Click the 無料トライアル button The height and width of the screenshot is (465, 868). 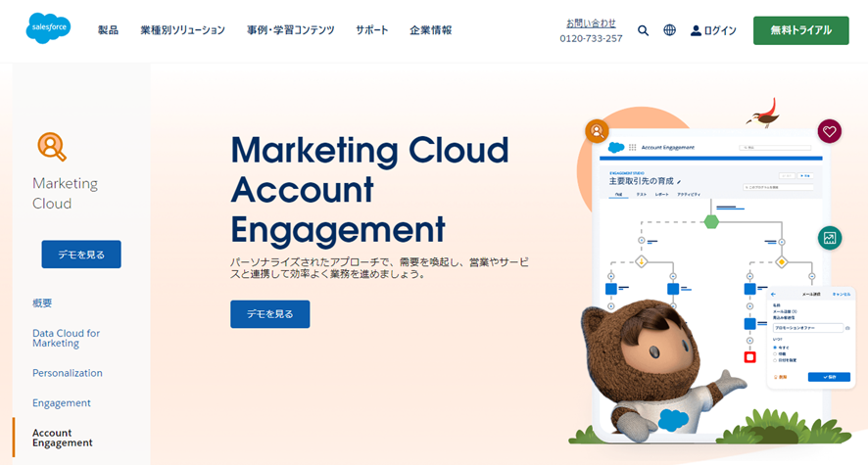[x=801, y=30]
